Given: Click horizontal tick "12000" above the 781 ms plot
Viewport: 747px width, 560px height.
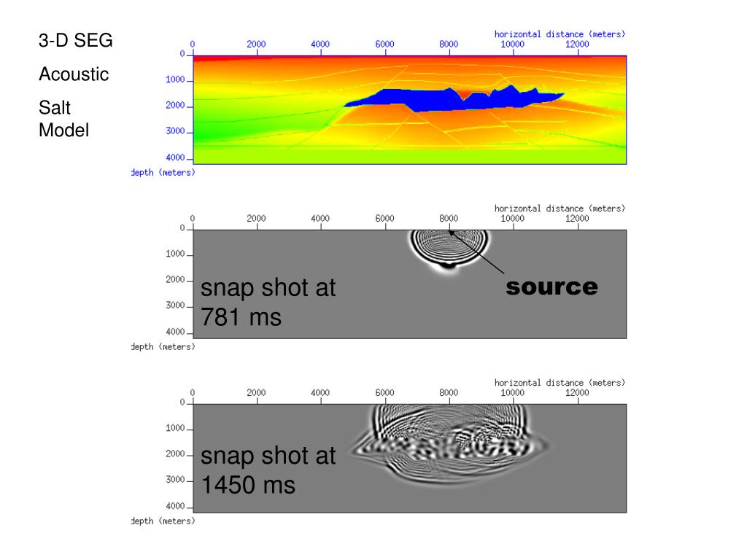Looking at the screenshot, I should coord(577,219).
